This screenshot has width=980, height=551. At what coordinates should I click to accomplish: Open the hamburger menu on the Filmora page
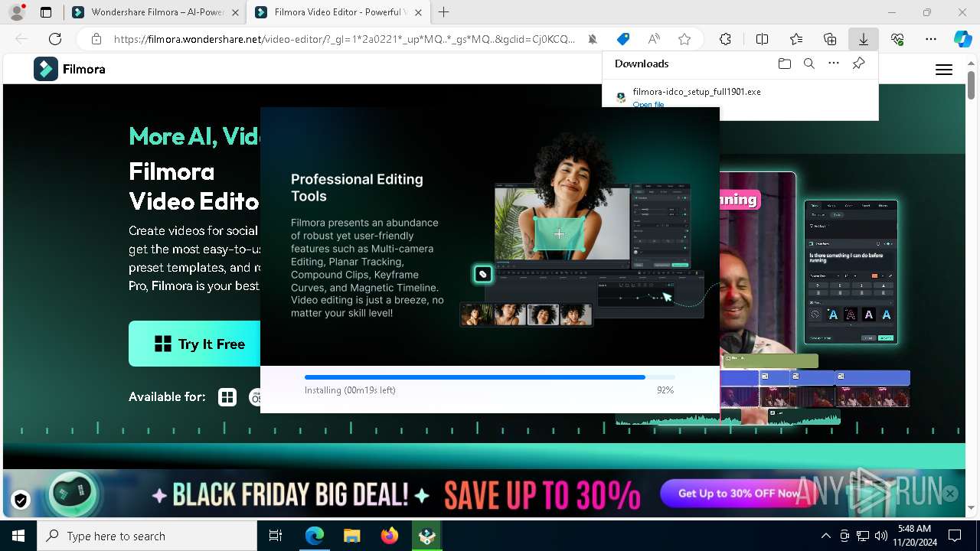point(944,70)
